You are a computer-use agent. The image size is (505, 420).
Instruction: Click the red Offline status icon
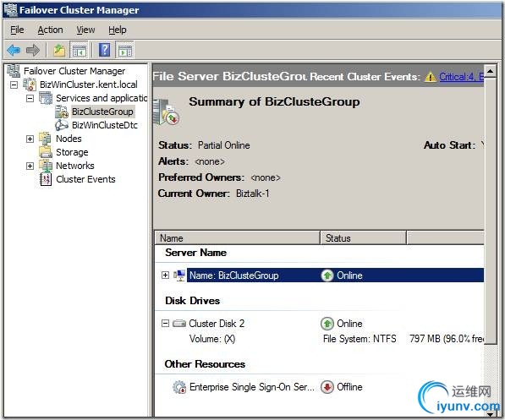327,387
